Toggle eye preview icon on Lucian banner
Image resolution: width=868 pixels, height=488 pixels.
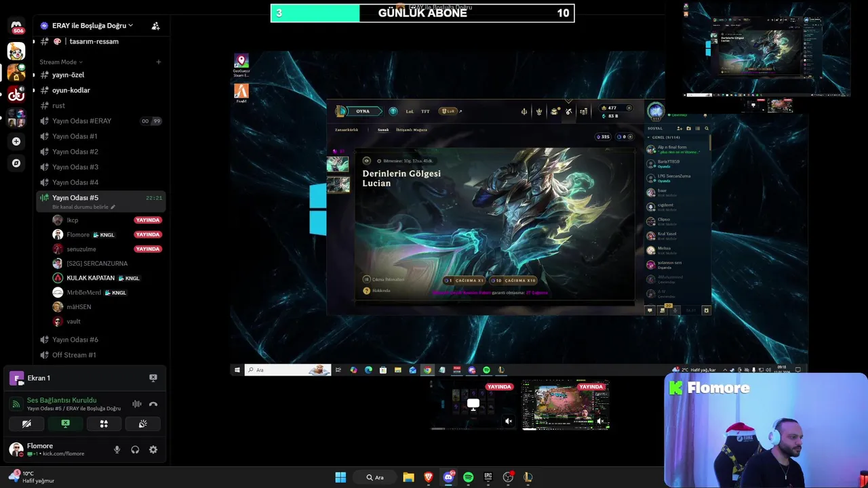coord(367,161)
